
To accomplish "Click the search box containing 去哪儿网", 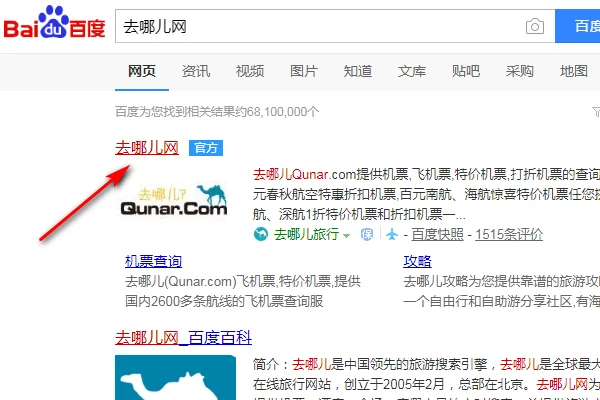I will [x=335, y=26].
